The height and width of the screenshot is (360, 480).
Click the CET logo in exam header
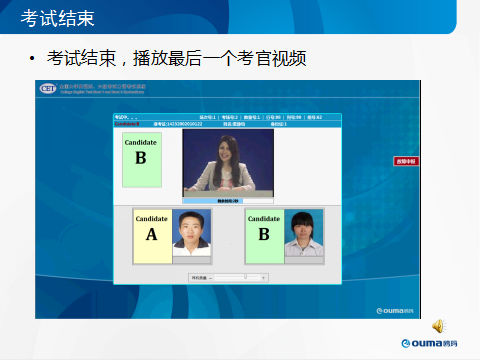coord(48,88)
